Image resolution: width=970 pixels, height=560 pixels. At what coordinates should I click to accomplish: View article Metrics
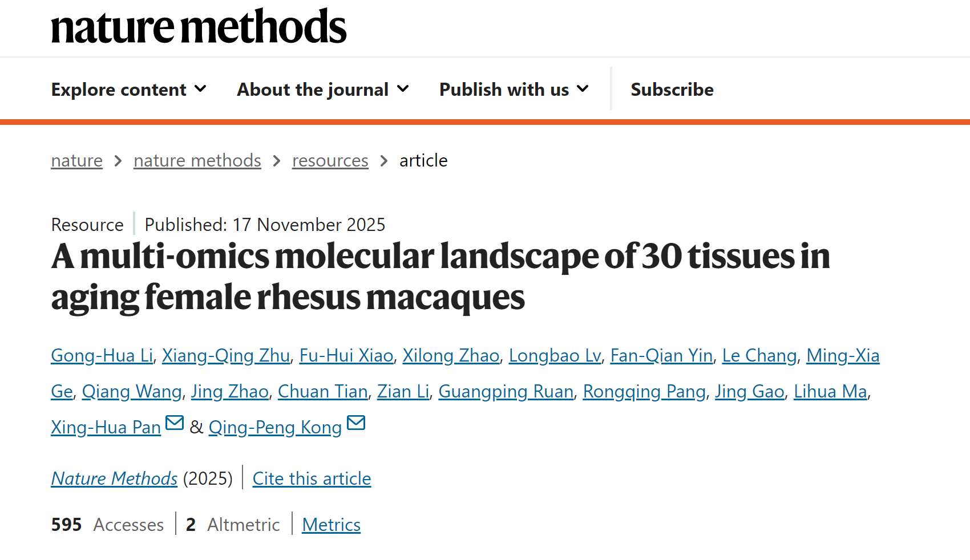tap(331, 525)
